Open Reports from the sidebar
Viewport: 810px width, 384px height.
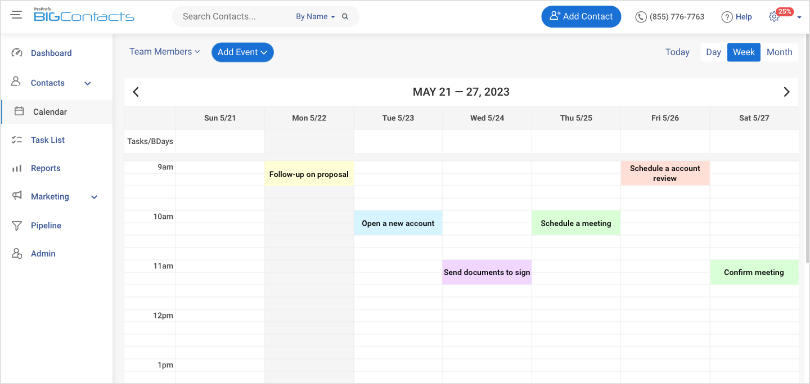[45, 168]
